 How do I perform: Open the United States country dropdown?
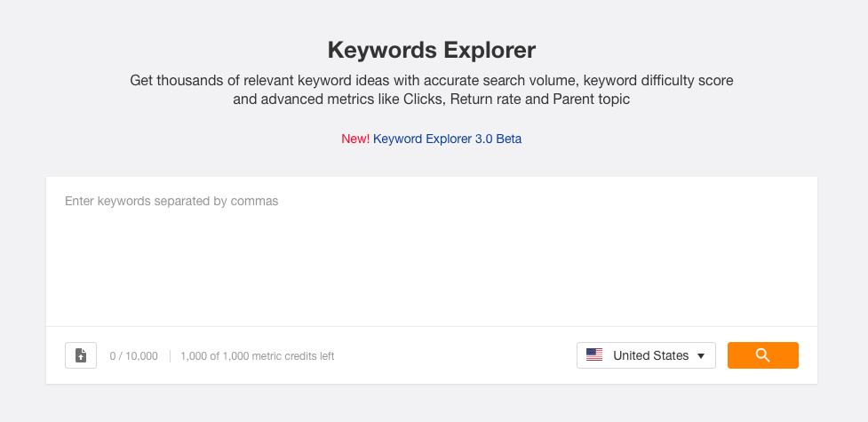click(646, 355)
